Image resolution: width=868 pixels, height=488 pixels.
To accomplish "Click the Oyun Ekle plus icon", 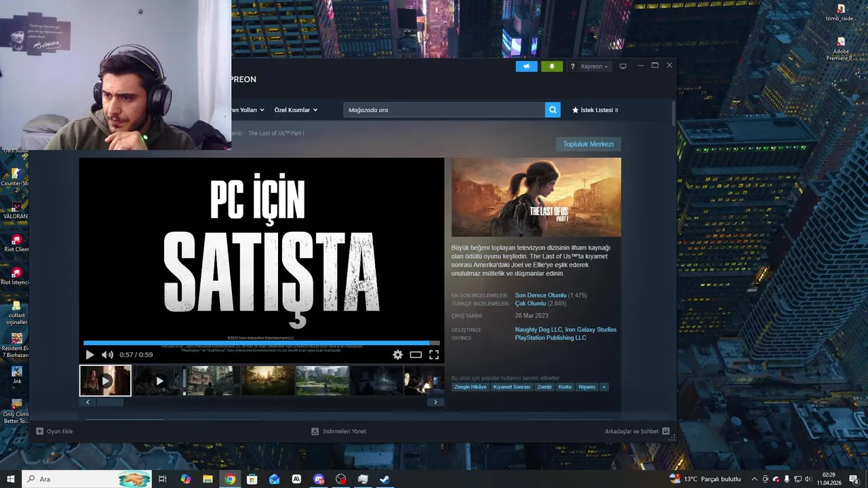I will pos(39,431).
